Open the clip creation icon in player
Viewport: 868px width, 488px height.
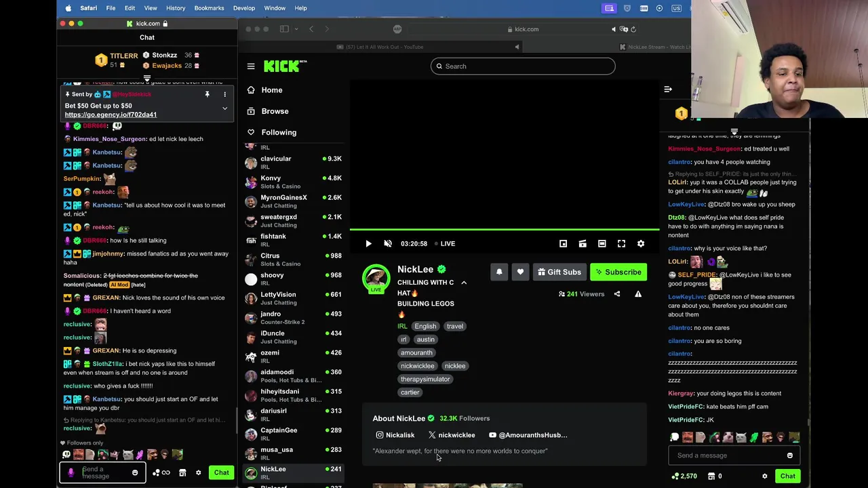(x=583, y=243)
